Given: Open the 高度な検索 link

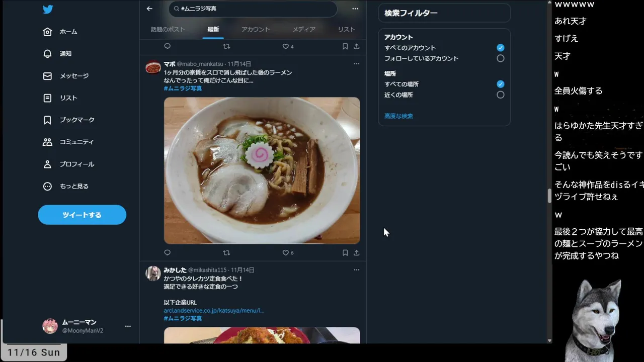Looking at the screenshot, I should pyautogui.click(x=398, y=116).
